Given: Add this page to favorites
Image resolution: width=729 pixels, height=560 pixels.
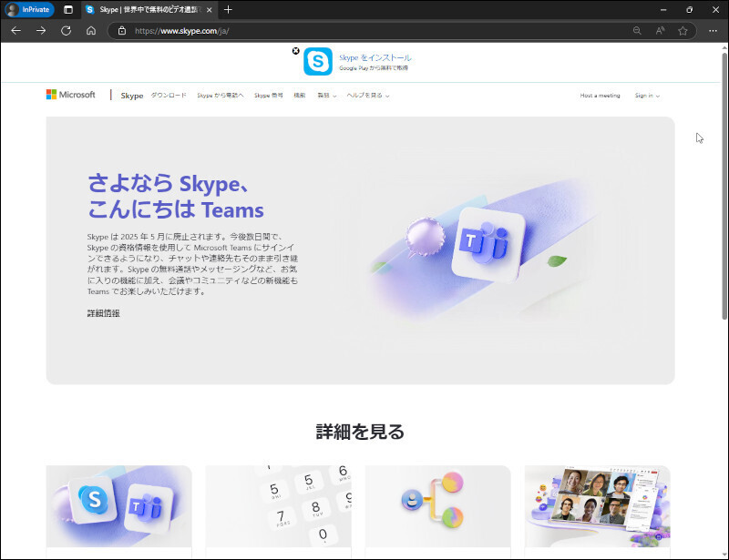Looking at the screenshot, I should [683, 31].
